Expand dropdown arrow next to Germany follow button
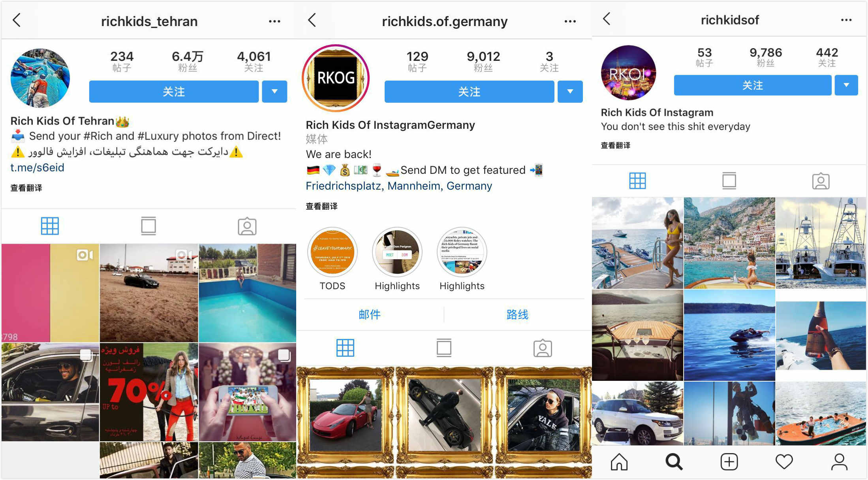 570,92
